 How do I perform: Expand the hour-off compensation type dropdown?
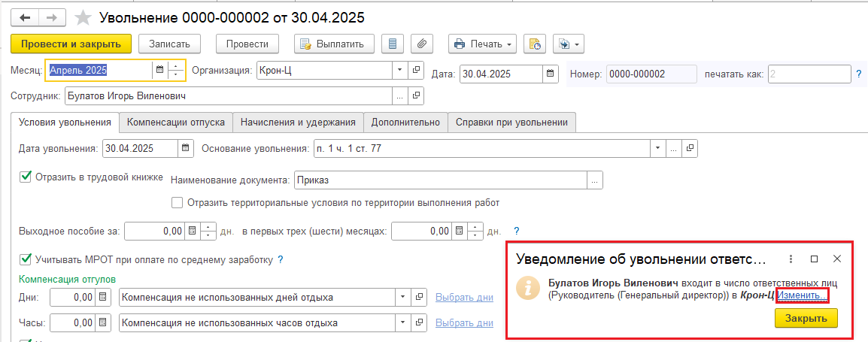pyautogui.click(x=404, y=322)
